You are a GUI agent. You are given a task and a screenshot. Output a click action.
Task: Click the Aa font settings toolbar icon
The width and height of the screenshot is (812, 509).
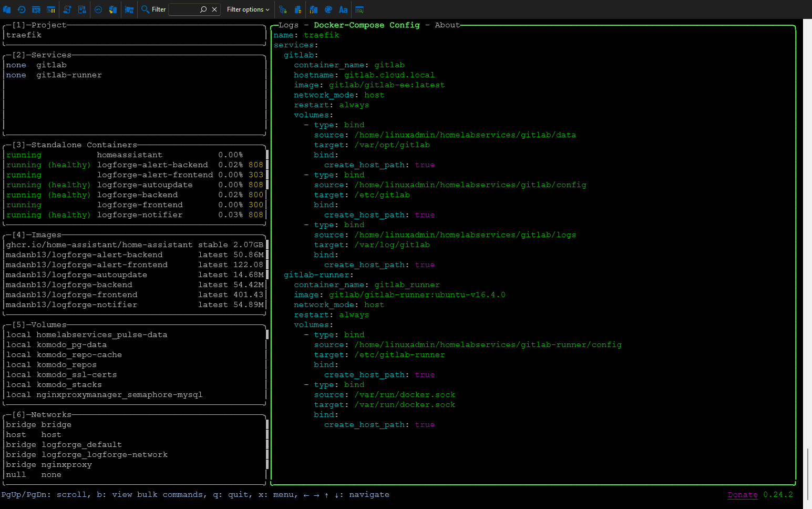pos(344,9)
